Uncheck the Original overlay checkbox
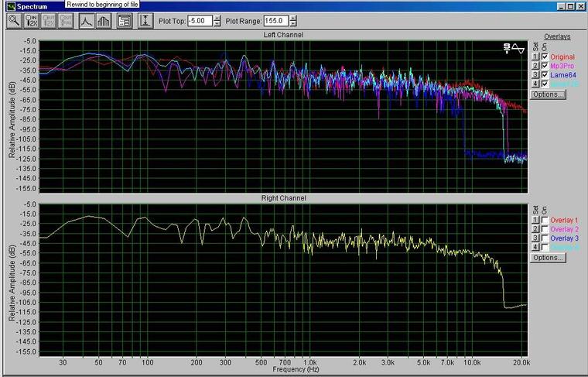The height and width of the screenshot is (377, 588). [545, 57]
